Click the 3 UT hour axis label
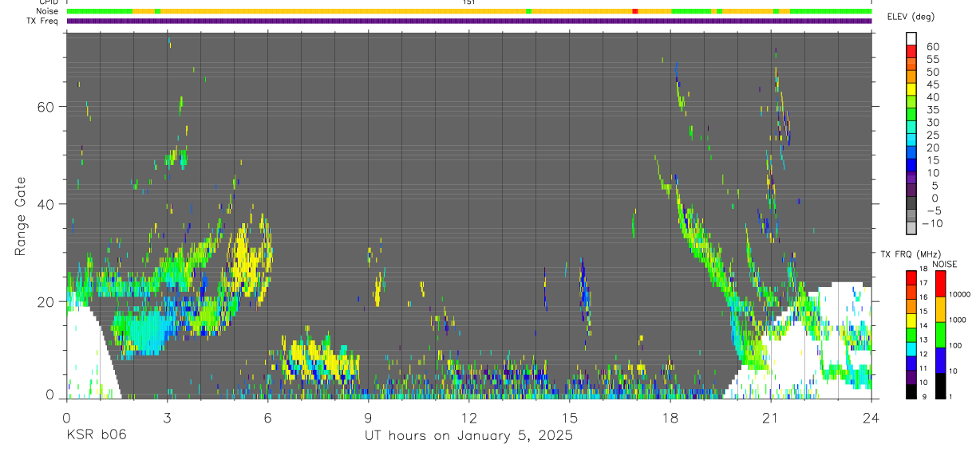This screenshot has width=980, height=452. point(167,416)
